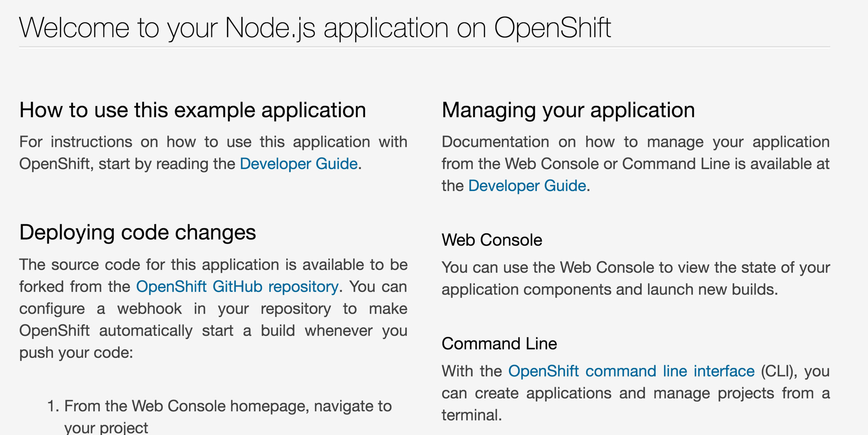
Task: Follow the OpenShift command line interface link
Action: click(631, 371)
